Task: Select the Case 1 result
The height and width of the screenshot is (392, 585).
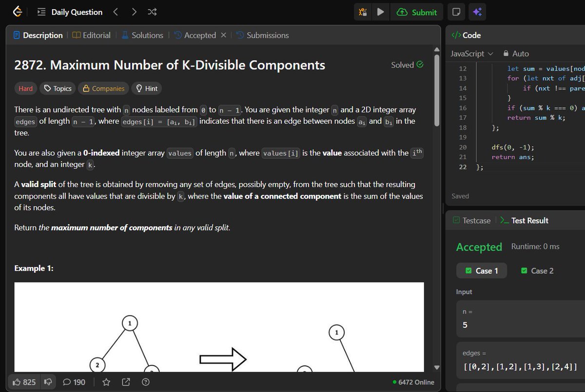Action: click(x=482, y=271)
